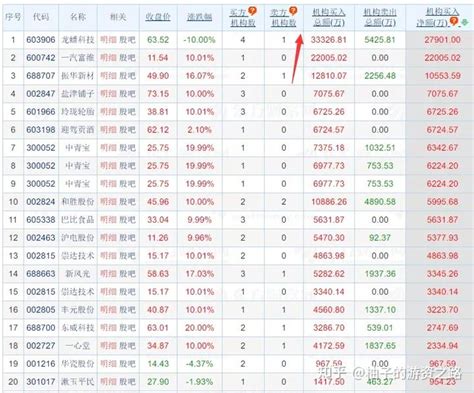This screenshot has height=393, width=474.
Task: Open 明细 link for 600742 一汽富维
Action: pos(108,58)
